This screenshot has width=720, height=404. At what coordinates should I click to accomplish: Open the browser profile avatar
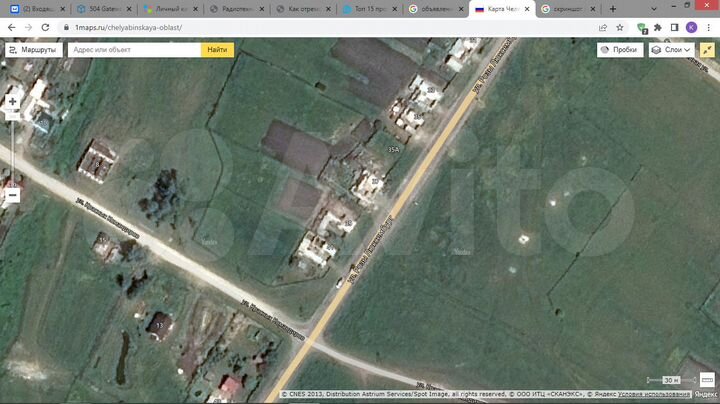coord(691,28)
